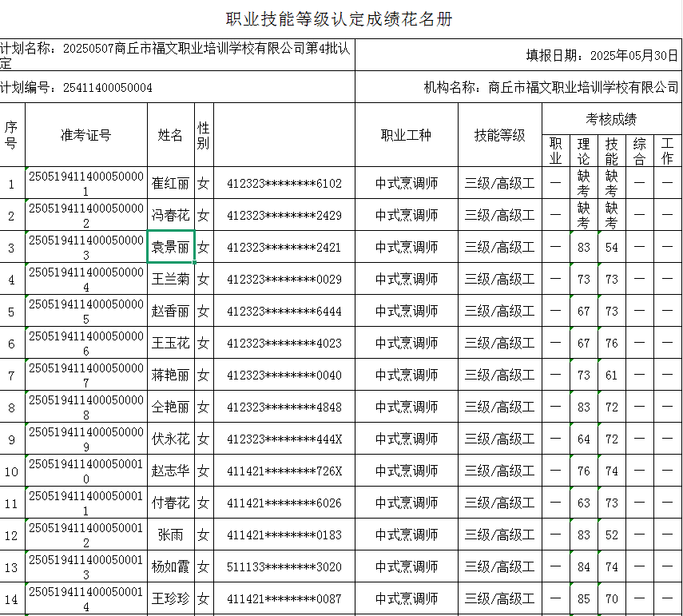
Task: Select ID cell 412323********2429
Action: point(284,215)
